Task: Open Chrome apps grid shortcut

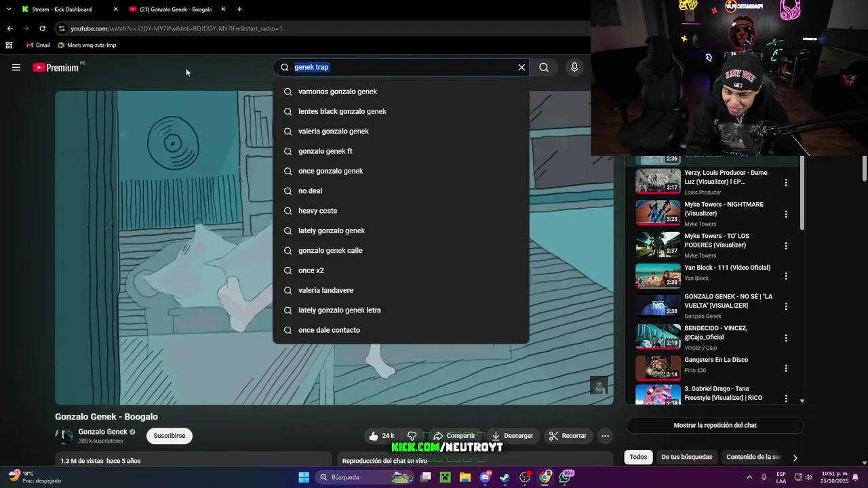Action: 9,45
